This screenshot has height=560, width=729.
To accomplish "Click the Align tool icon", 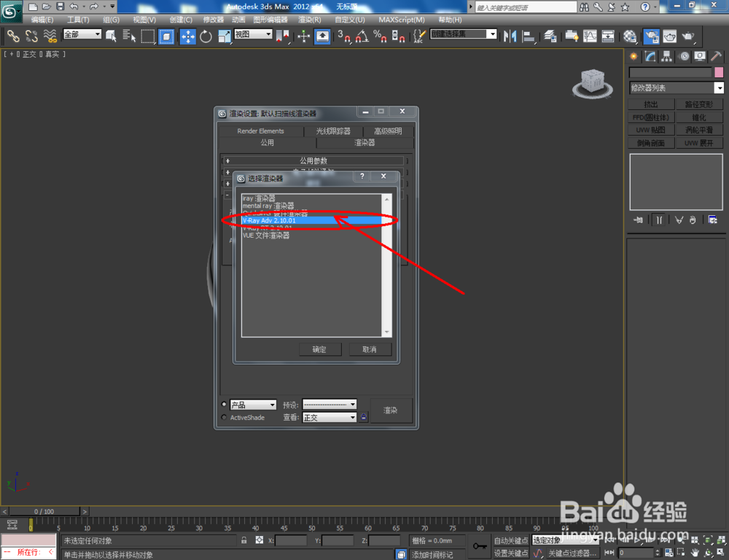I will [x=529, y=36].
